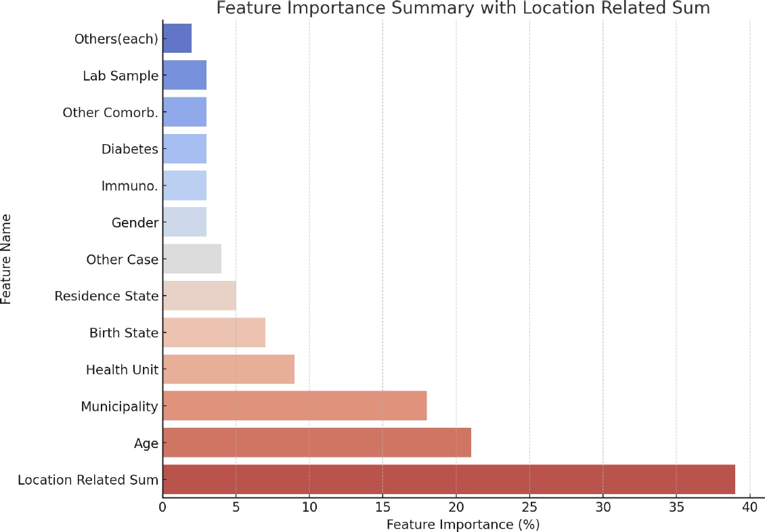Click the Feature Importance (%) axis label

462,525
